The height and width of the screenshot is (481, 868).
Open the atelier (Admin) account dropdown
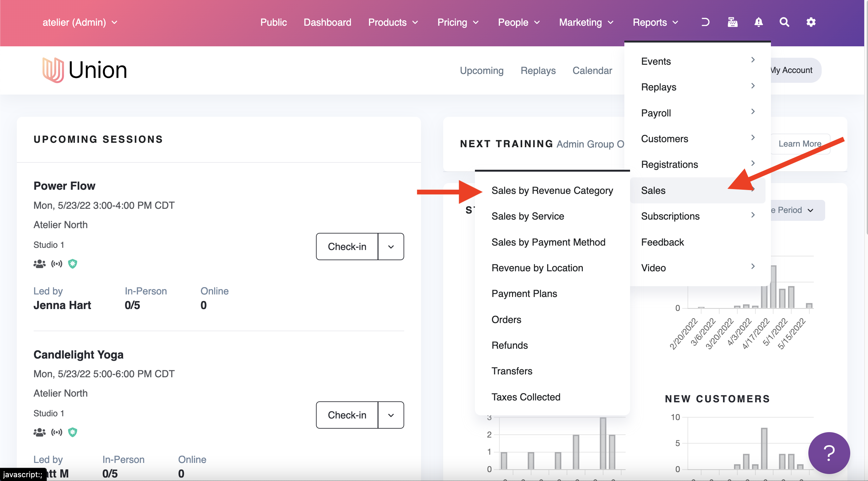click(80, 22)
